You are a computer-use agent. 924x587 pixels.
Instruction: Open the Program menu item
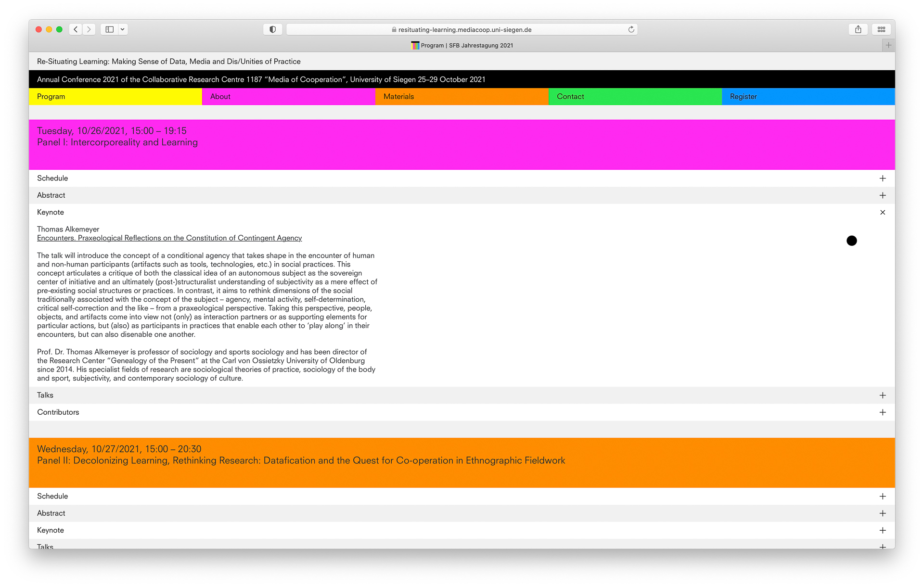pos(115,97)
